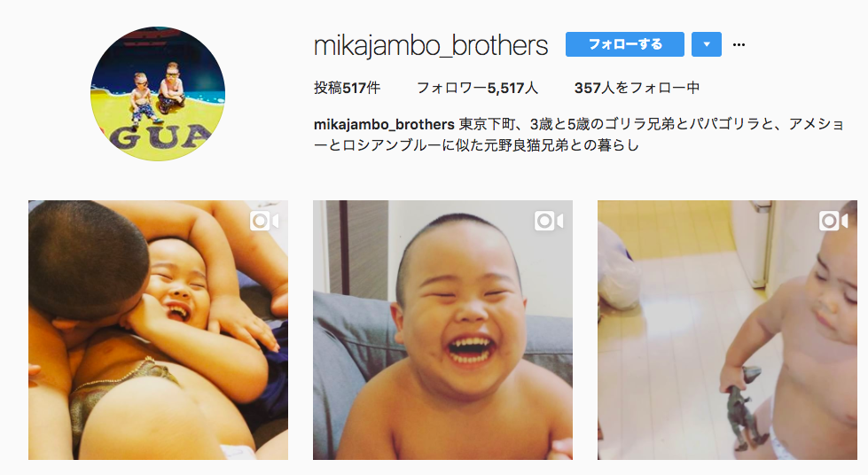Click video camera icon on third post
This screenshot has height=475, width=868.
pos(833,221)
